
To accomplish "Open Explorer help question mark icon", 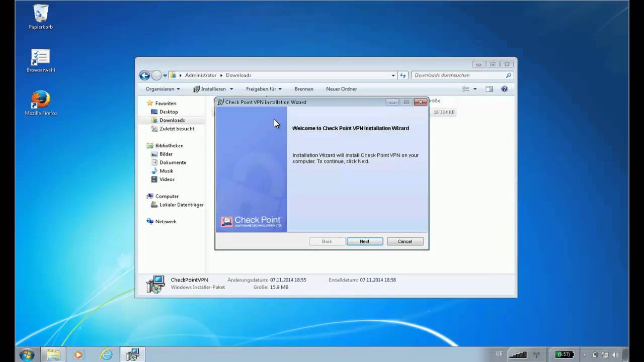I will click(505, 89).
